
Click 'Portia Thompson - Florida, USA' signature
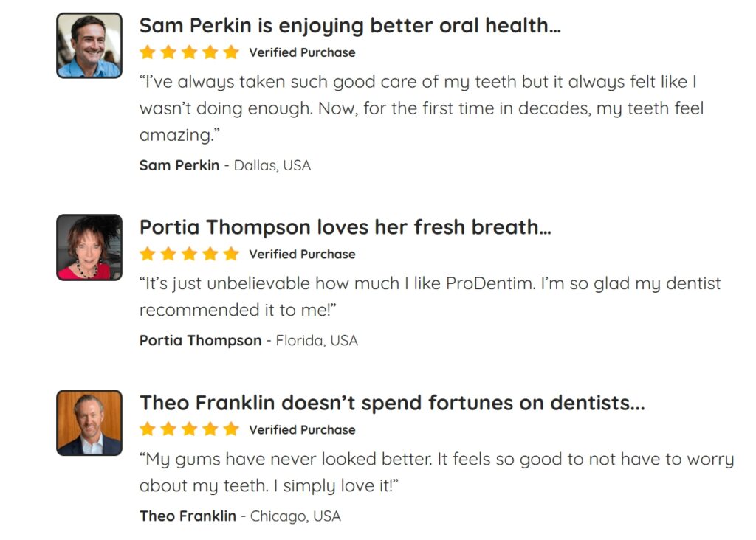tap(249, 341)
